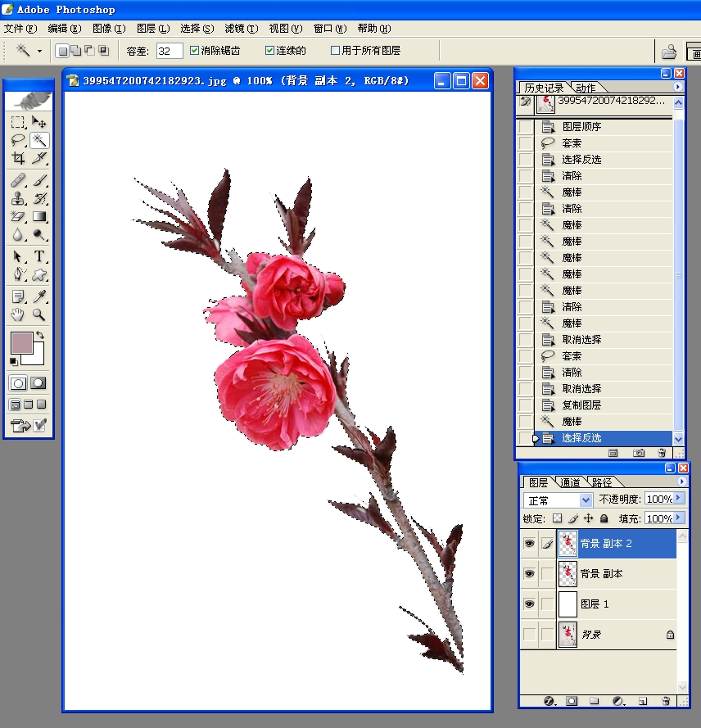Image resolution: width=701 pixels, height=728 pixels.
Task: Click the foreground color swatch
Action: [21, 343]
